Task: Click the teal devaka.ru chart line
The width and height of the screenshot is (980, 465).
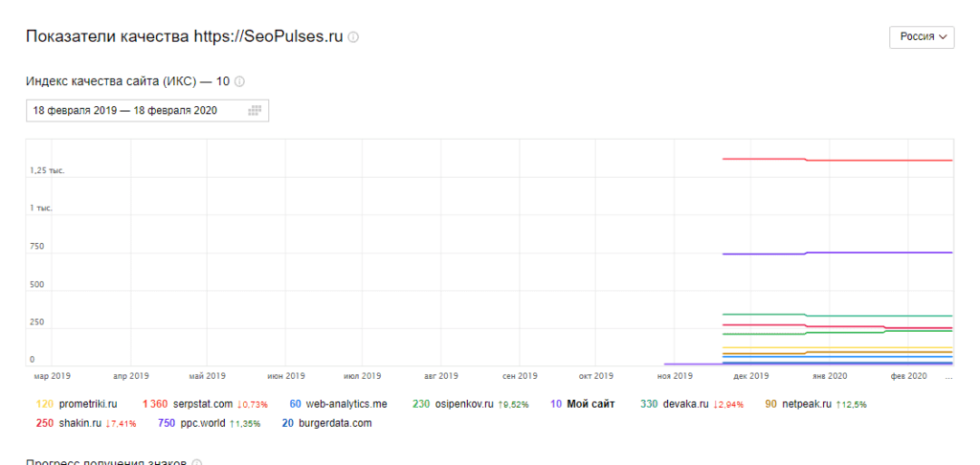Action: coord(837,316)
